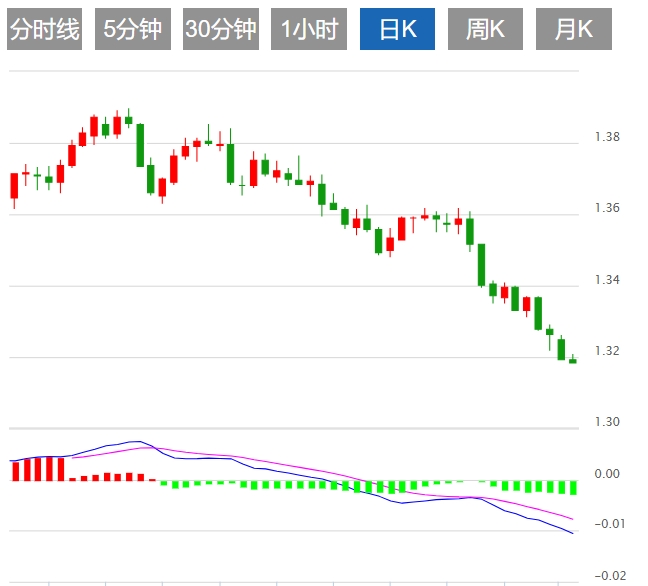Click the last green candlestick near 1.32
The height and width of the screenshot is (586, 648).
(573, 360)
